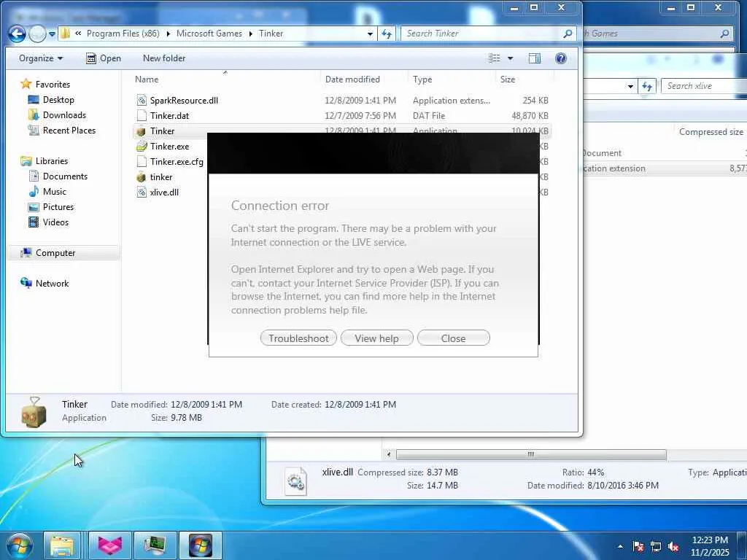Screen dimensions: 747x560
Task: Open Favorites in the navigation pane
Action: (x=53, y=85)
